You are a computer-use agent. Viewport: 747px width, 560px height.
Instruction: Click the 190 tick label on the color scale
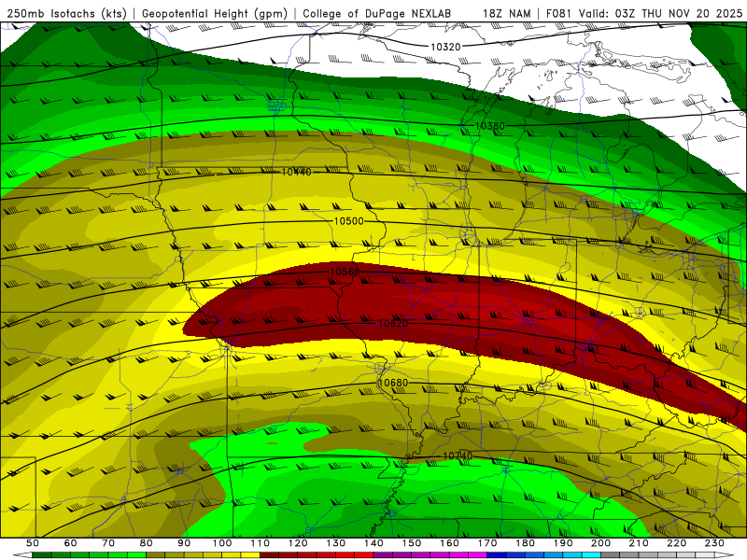[x=563, y=543]
